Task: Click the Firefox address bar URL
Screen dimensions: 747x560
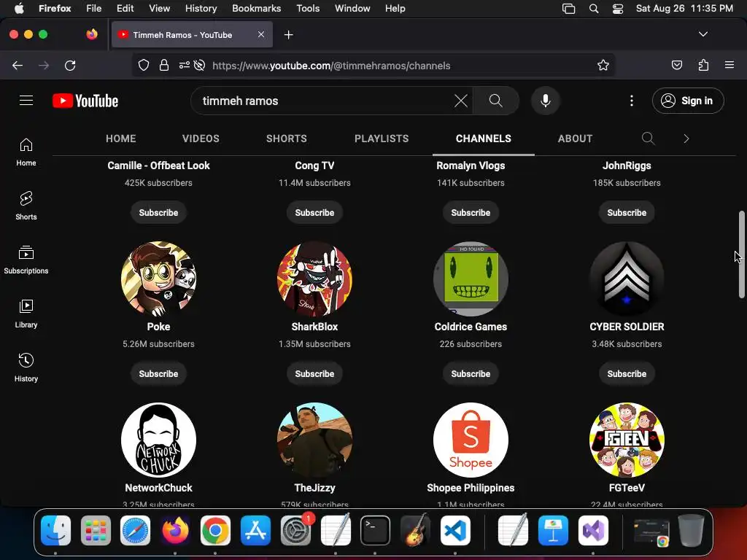Action: (331, 66)
